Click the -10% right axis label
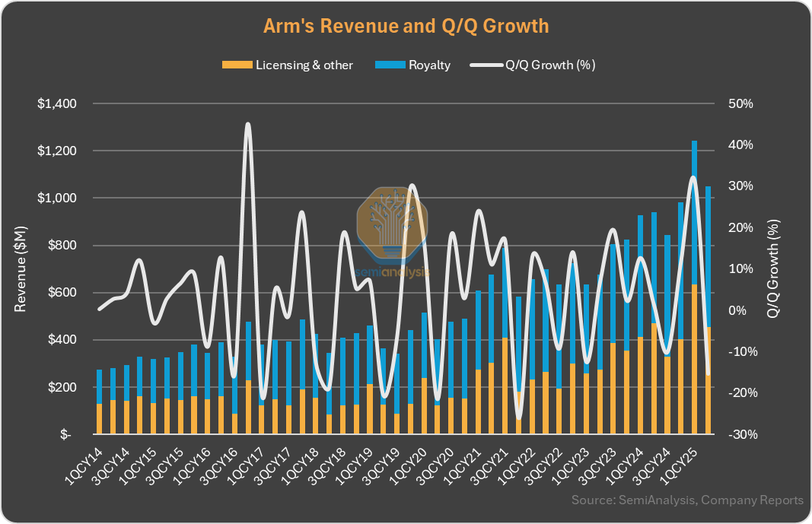This screenshot has width=812, height=524. pos(743,352)
